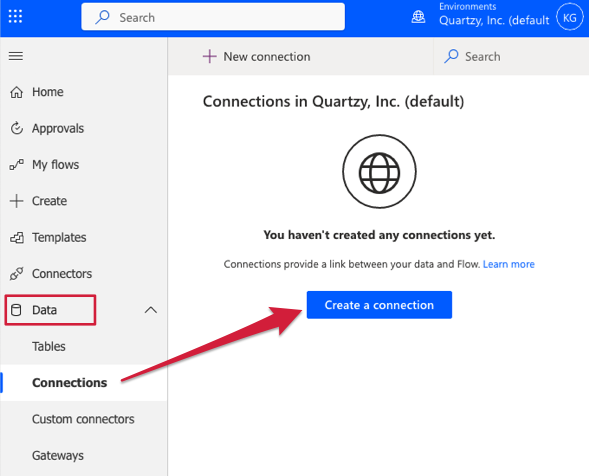This screenshot has height=476, width=589.
Task: Open My flows page
Action: [56, 165]
